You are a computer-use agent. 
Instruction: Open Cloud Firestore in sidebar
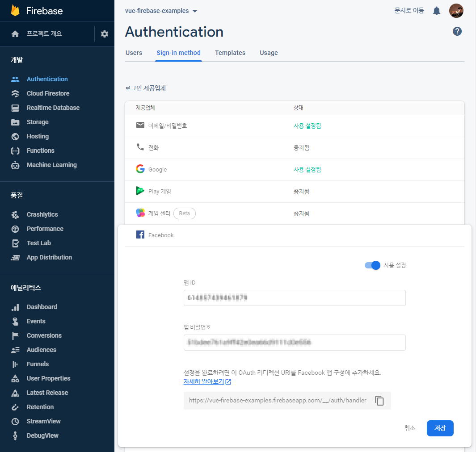tap(48, 93)
